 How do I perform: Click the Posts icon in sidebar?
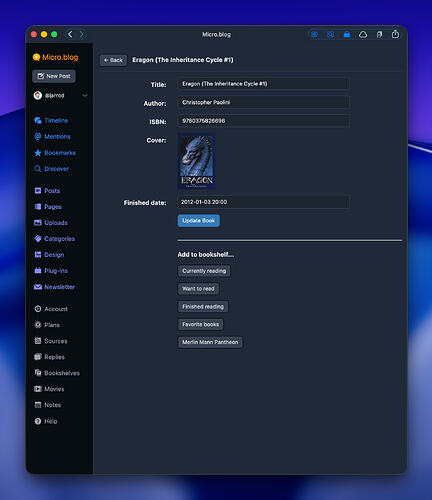pos(38,191)
